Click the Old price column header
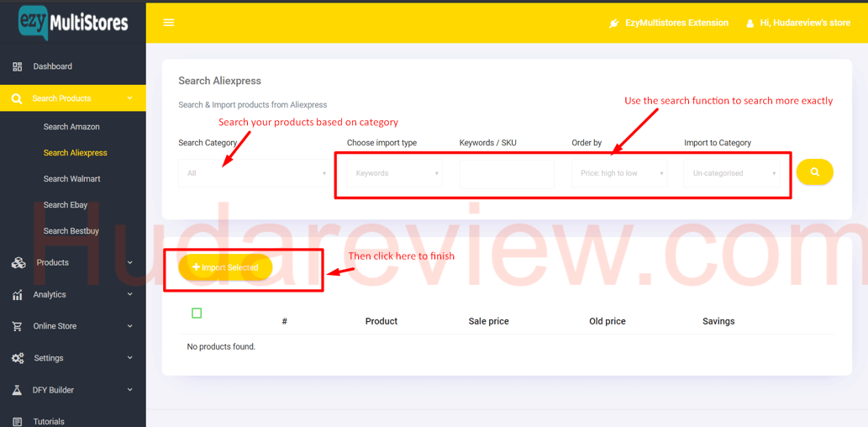The image size is (868, 427). tap(608, 321)
